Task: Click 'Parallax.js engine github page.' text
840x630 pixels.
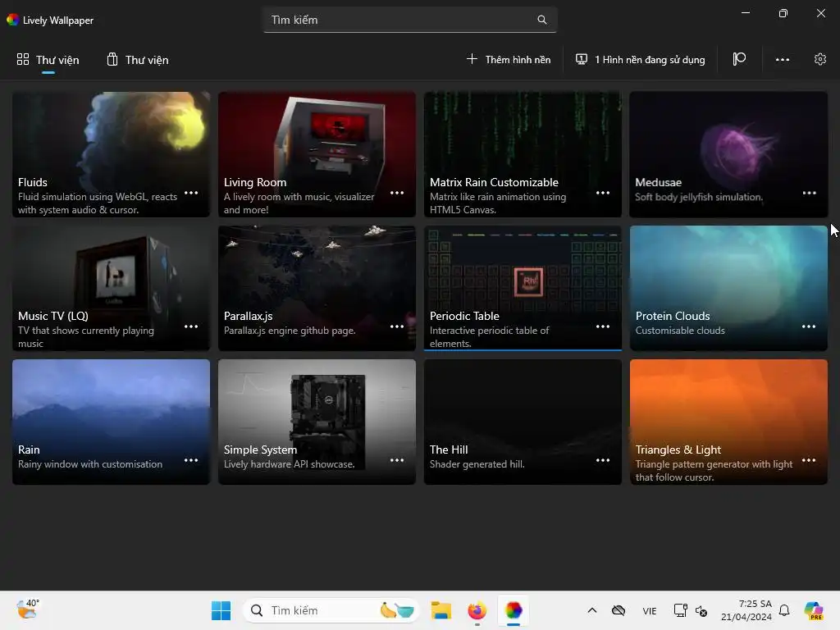Action: tap(290, 331)
